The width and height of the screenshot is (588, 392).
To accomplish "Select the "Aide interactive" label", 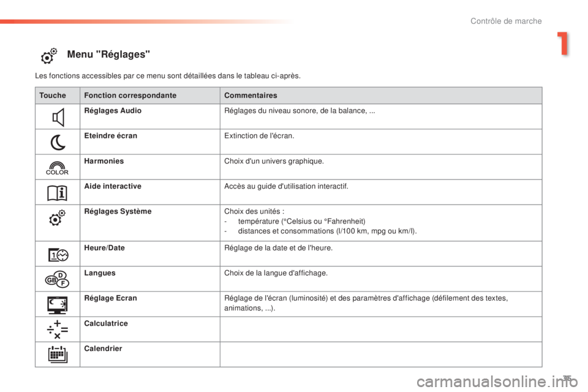I will [113, 186].
